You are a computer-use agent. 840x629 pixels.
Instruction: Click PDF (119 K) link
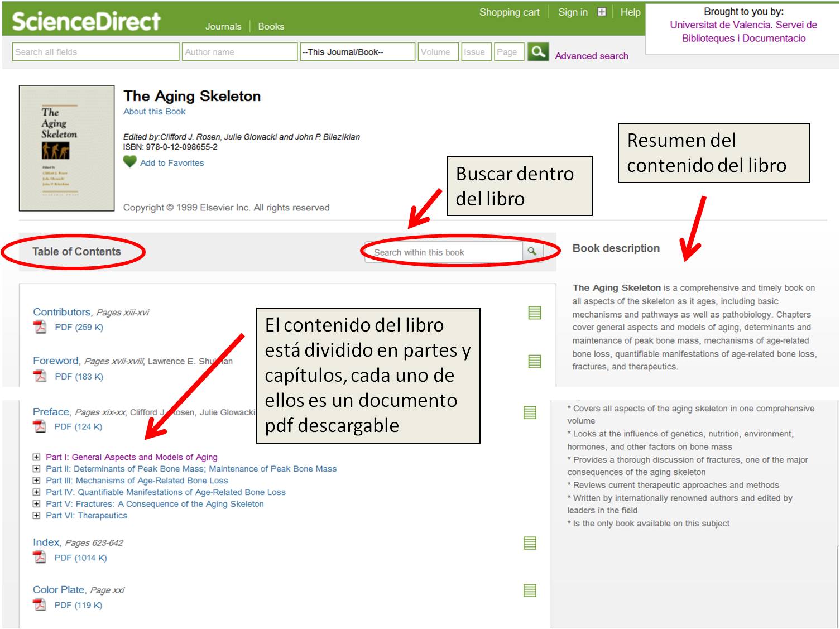(x=78, y=606)
